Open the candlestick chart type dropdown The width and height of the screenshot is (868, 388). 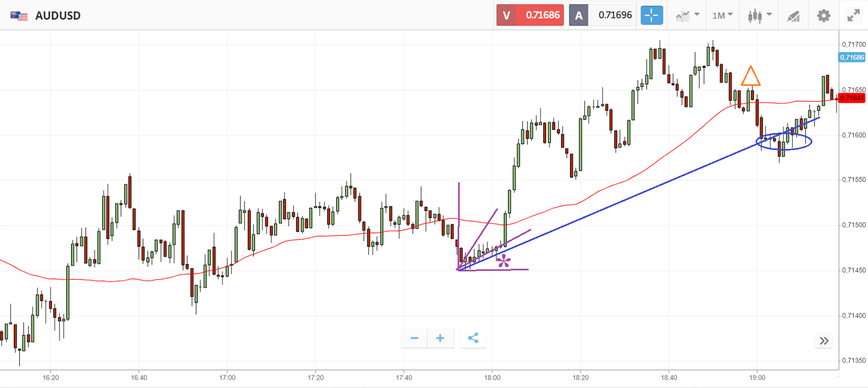759,15
